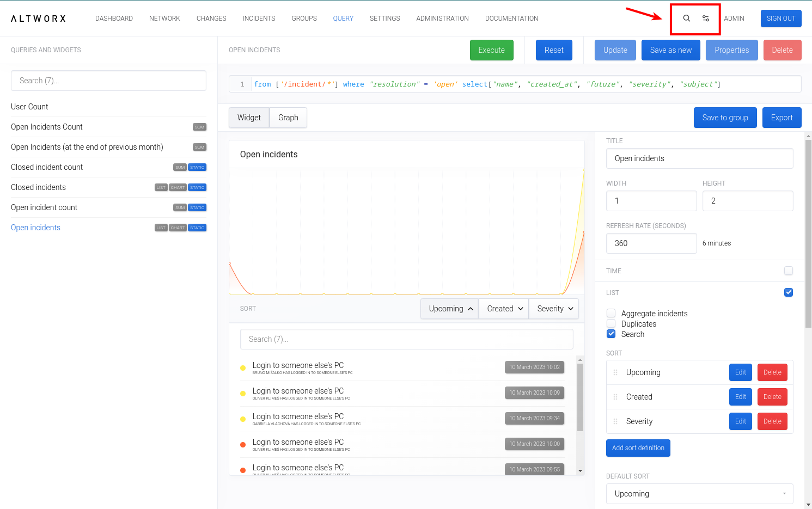The image size is (812, 509).
Task: Click the drag handle beside Created sort
Action: [615, 397]
